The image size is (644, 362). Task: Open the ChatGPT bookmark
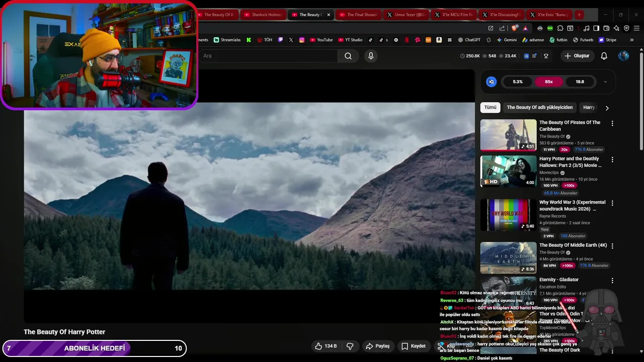[469, 40]
